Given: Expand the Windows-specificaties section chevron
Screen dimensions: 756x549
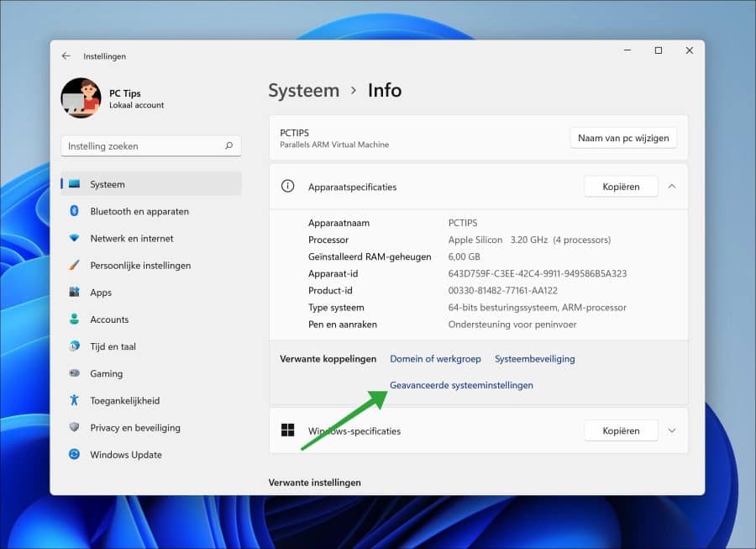Looking at the screenshot, I should tap(672, 430).
